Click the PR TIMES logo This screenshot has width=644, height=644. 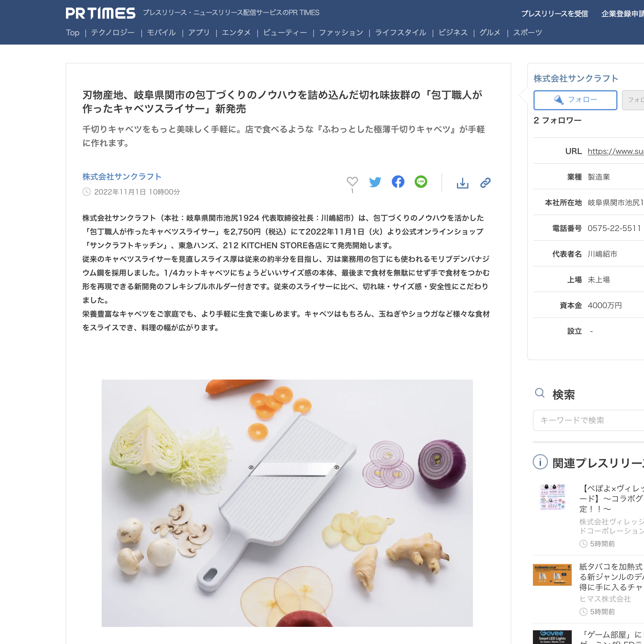pyautogui.click(x=100, y=13)
